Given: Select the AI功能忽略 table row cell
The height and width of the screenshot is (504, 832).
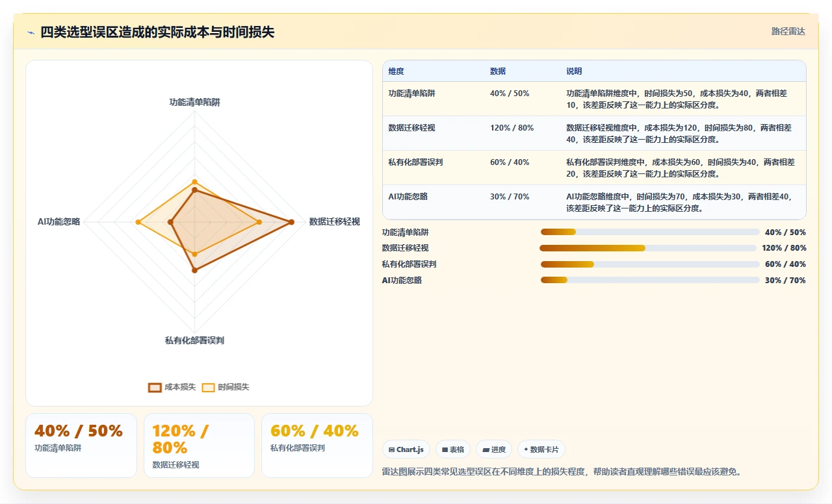Looking at the screenshot, I should pos(433,202).
